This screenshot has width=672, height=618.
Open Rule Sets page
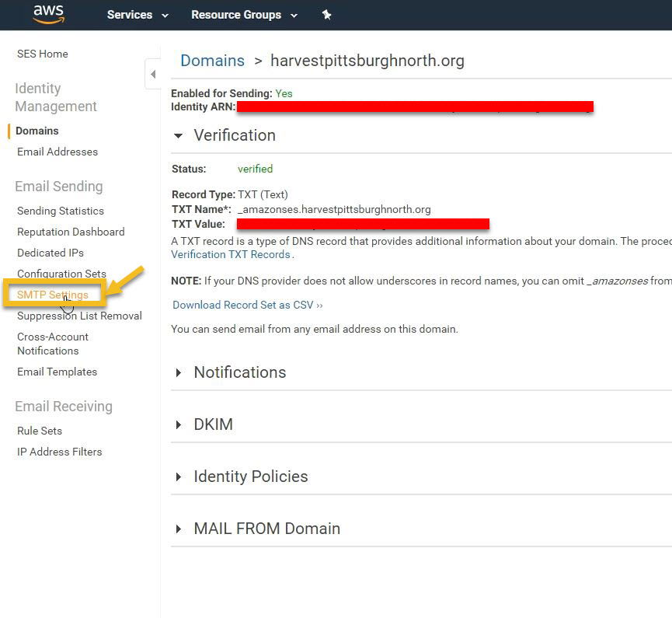(40, 431)
